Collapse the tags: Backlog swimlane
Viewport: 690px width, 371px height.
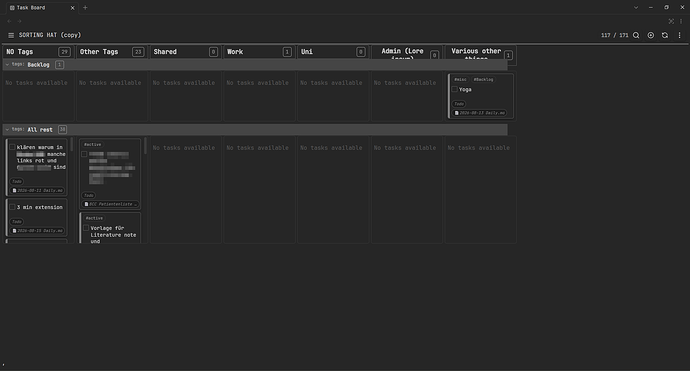coord(7,65)
